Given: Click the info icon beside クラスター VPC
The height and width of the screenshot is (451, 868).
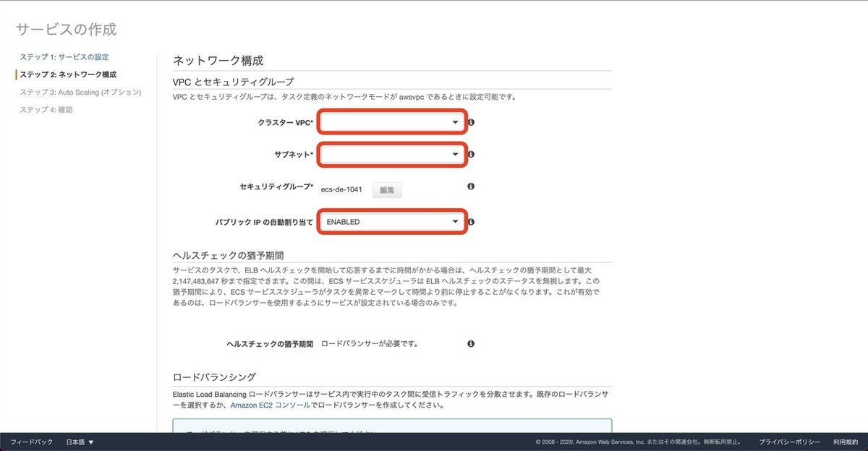Looking at the screenshot, I should pos(471,123).
